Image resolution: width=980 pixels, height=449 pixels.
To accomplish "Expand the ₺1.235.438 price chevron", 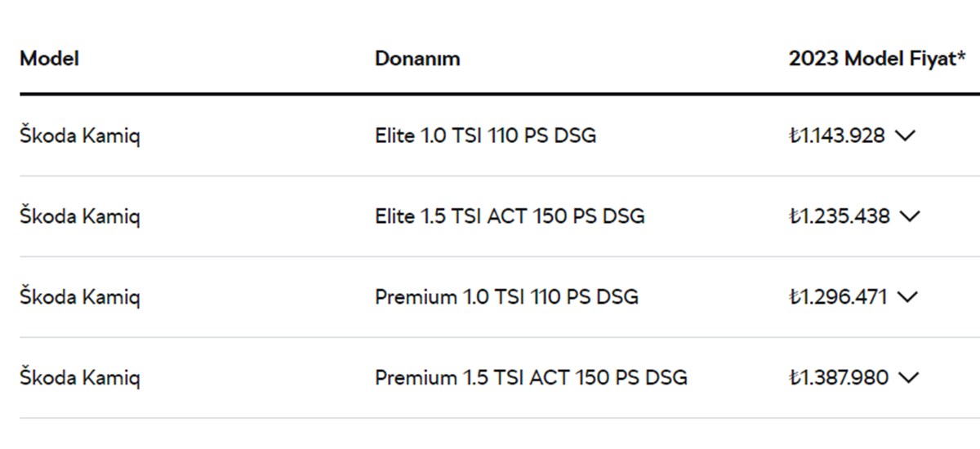I will click(909, 216).
